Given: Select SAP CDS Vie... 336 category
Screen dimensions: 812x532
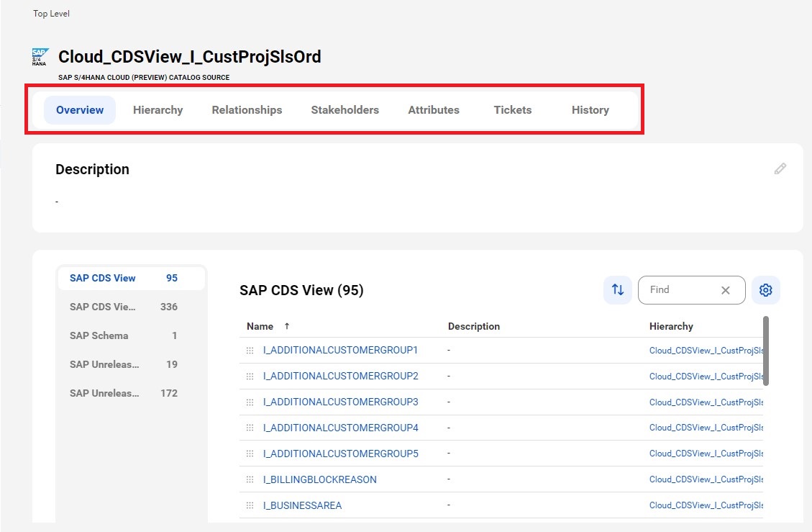Looking at the screenshot, I should tap(130, 307).
